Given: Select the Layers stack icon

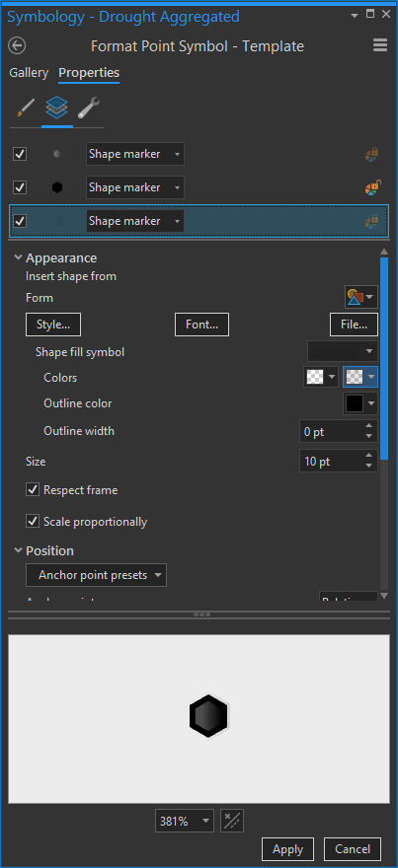Looking at the screenshot, I should pyautogui.click(x=57, y=108).
